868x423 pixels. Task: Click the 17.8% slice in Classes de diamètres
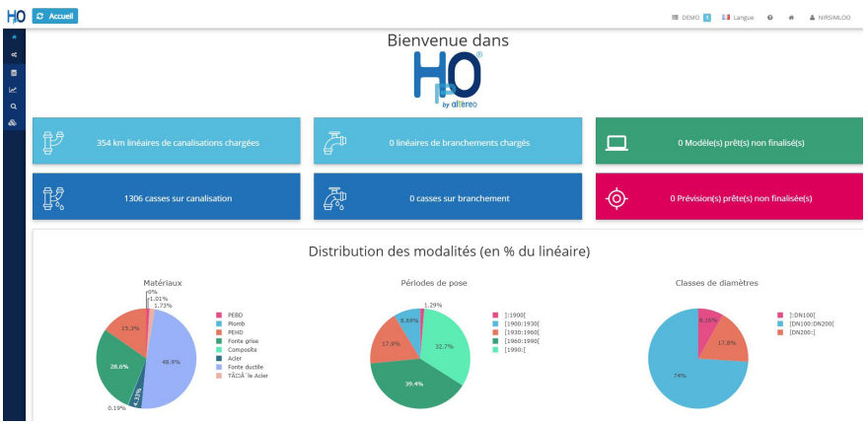[x=726, y=341]
